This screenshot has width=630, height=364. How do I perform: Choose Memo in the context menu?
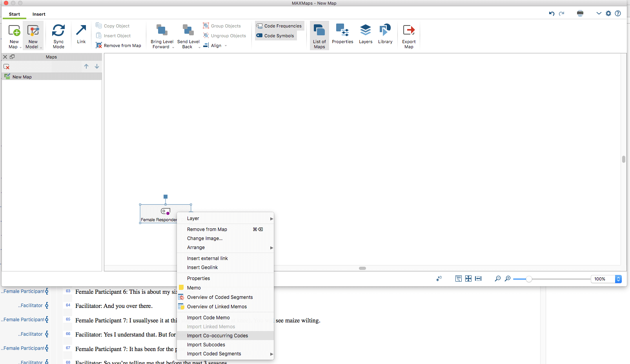point(225,288)
